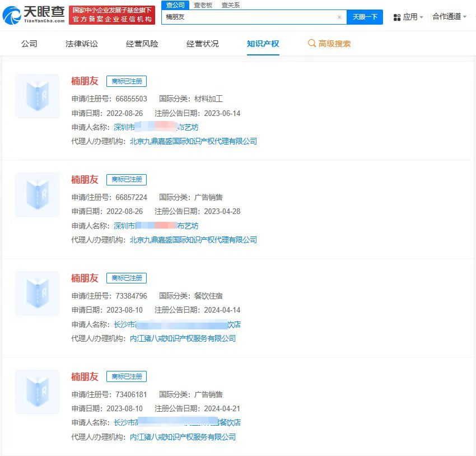This screenshot has height=456, width=476.
Task: Click the 天眼一下 search button
Action: 365,17
